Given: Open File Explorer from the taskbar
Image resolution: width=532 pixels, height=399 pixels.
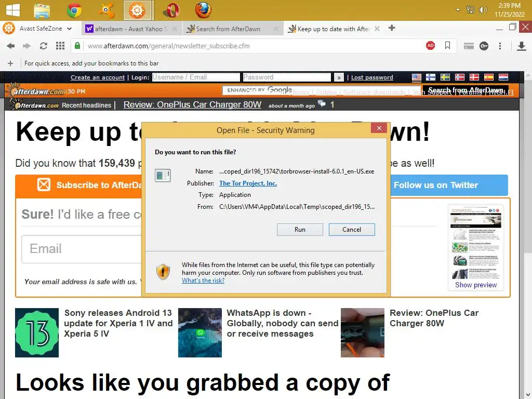Looking at the screenshot, I should [x=42, y=10].
